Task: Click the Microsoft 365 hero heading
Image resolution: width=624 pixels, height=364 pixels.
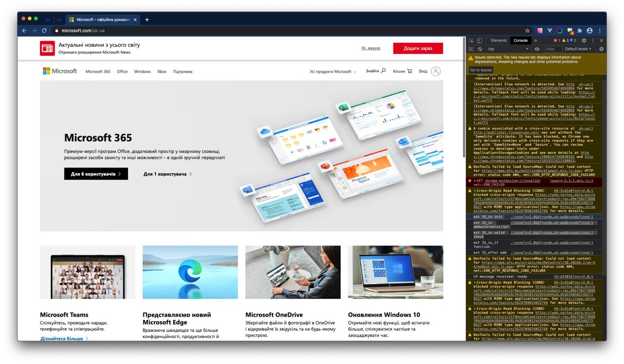Action: (98, 137)
